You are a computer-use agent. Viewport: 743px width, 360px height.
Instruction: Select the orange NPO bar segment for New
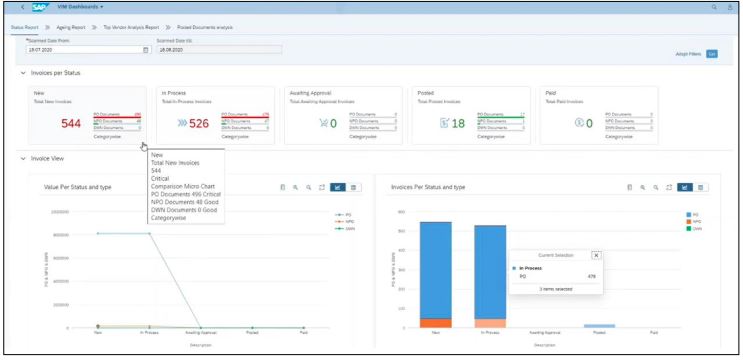click(x=435, y=323)
